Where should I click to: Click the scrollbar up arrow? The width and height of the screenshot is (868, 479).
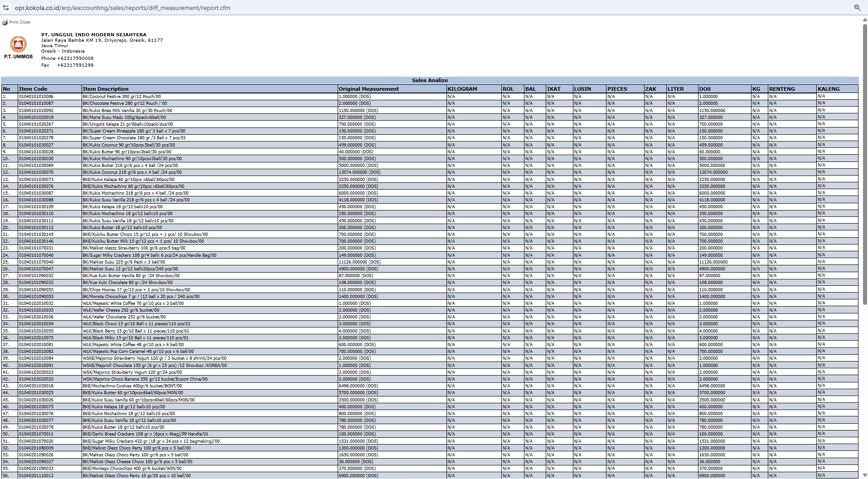point(865,20)
